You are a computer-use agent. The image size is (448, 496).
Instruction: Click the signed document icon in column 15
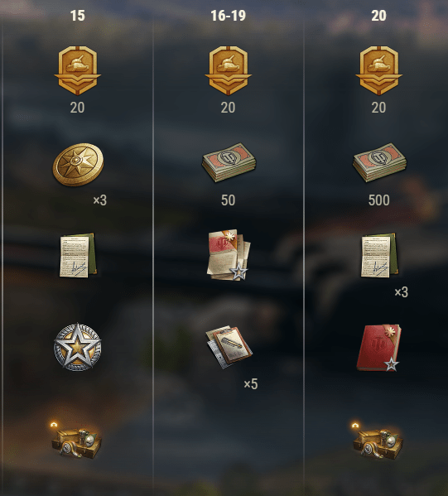point(78,255)
